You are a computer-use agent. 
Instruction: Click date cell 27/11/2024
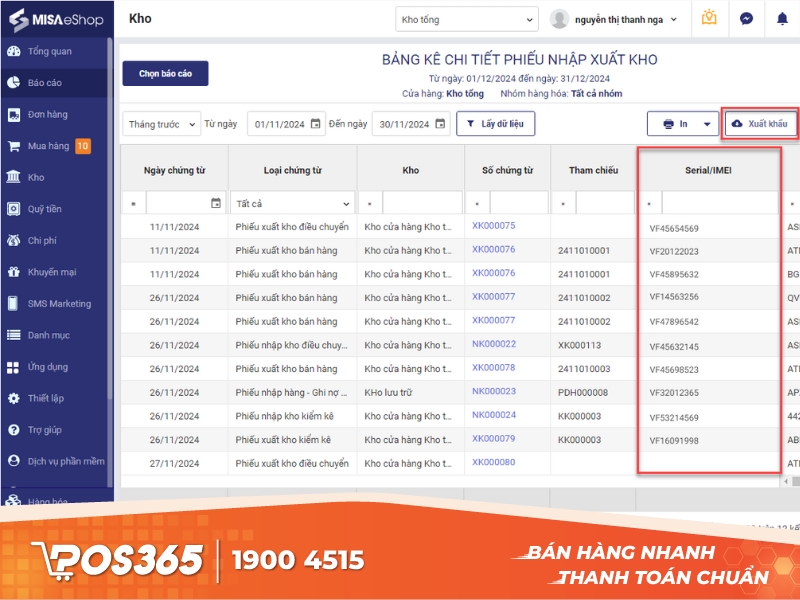pyautogui.click(x=174, y=463)
